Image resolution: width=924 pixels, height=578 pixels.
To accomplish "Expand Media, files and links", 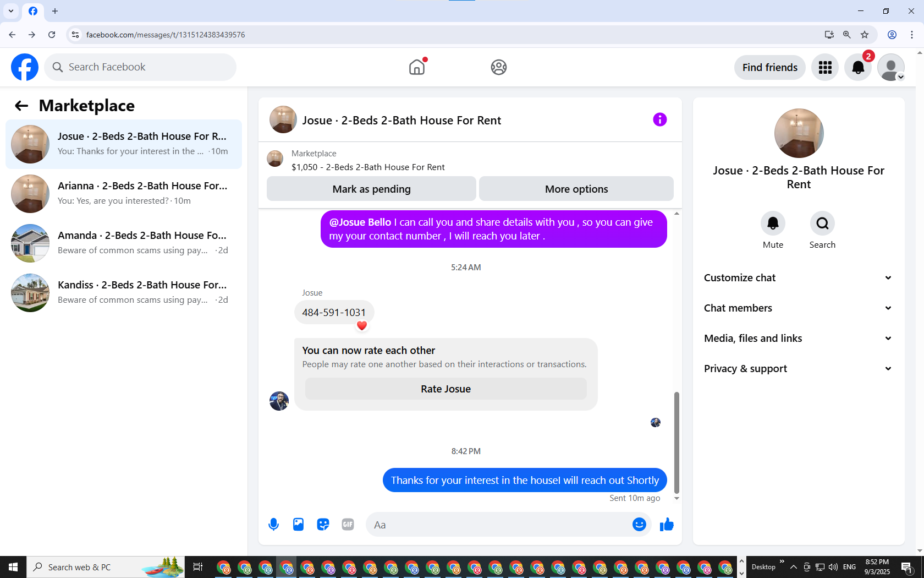I will coord(798,339).
